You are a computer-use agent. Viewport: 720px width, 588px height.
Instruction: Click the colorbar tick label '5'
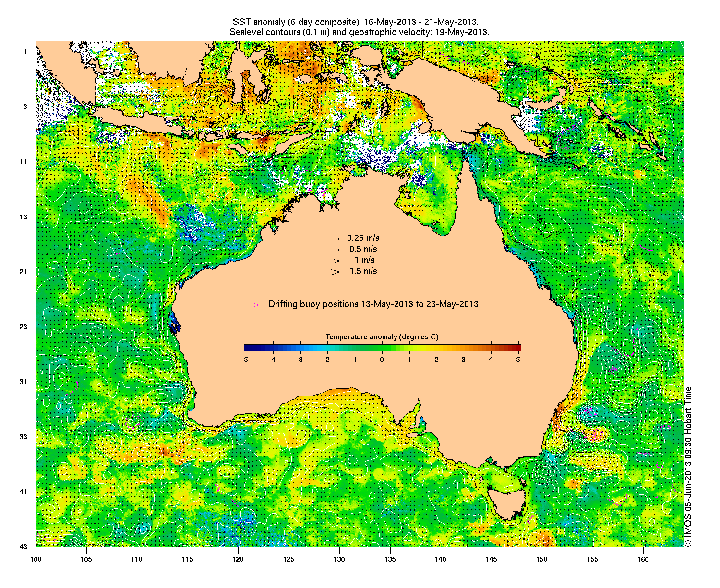(x=518, y=359)
